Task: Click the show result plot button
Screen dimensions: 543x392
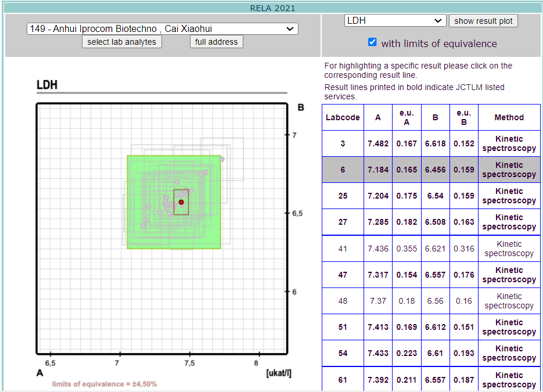Action: point(483,21)
